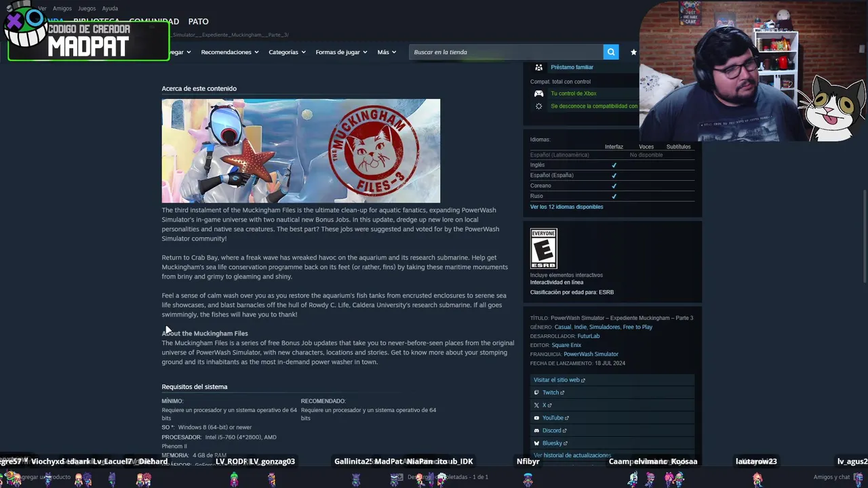Open Amigos y chat
The height and width of the screenshot is (488, 868).
click(x=831, y=477)
